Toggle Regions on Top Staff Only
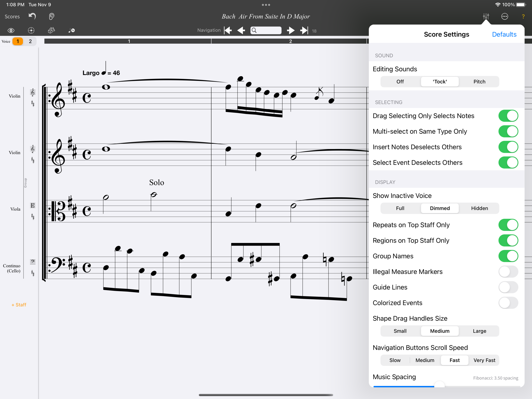This screenshot has height=399, width=532. click(508, 240)
